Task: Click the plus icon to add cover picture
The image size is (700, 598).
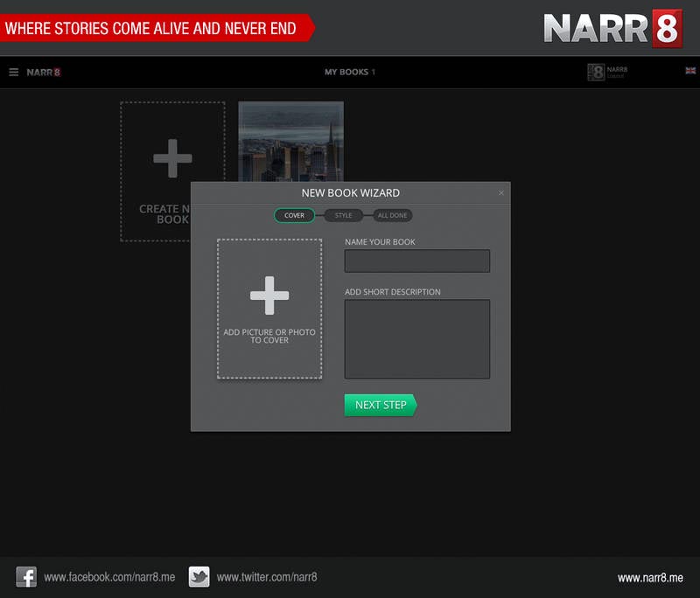Action: tap(269, 296)
